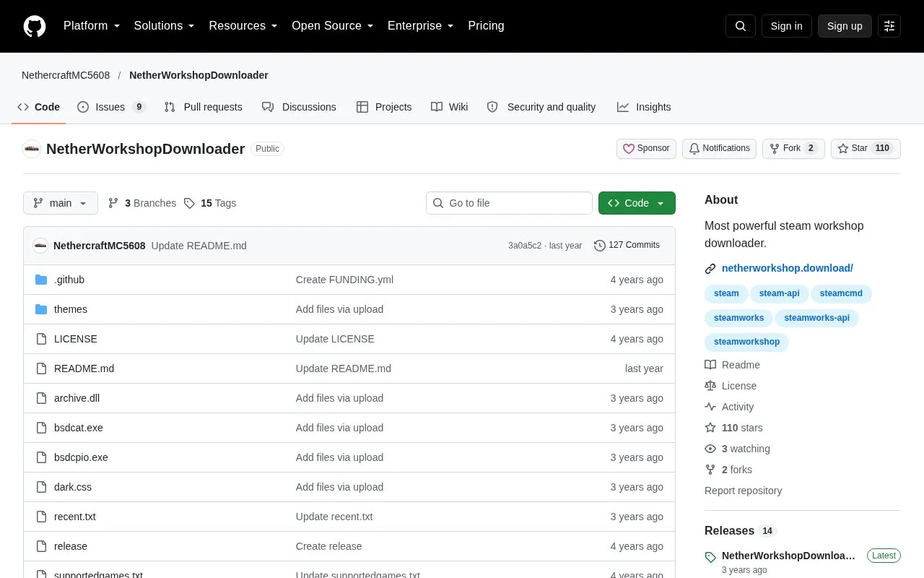This screenshot has height=578, width=924.
Task: Click the License scale icon in About
Action: (710, 386)
